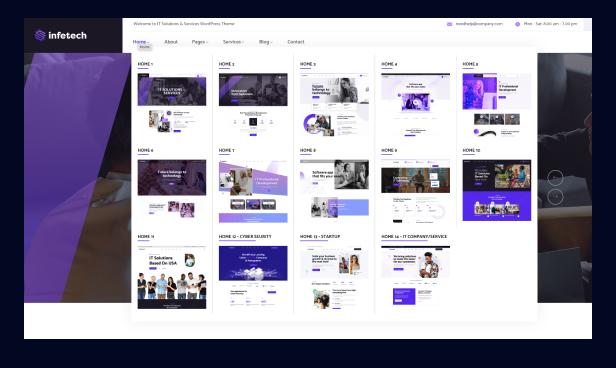Viewport: 616px width, 368px height.
Task: Click the HOME 1 heading link
Action: click(x=145, y=64)
